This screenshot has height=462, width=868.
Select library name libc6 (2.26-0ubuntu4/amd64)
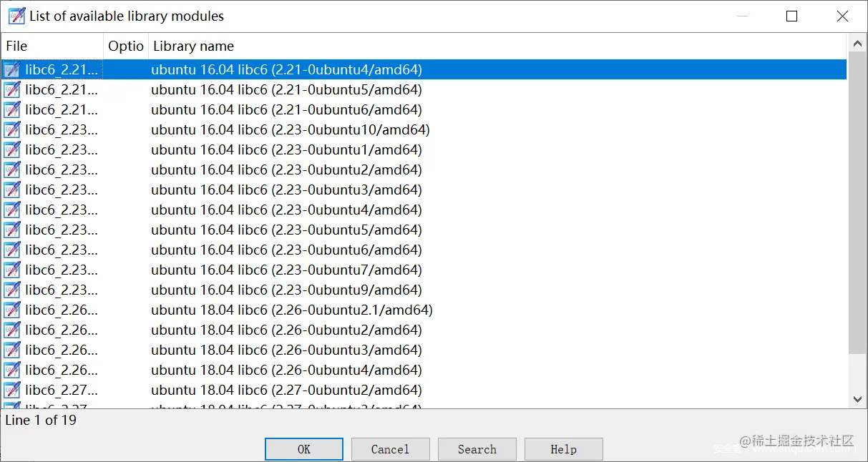(x=286, y=370)
